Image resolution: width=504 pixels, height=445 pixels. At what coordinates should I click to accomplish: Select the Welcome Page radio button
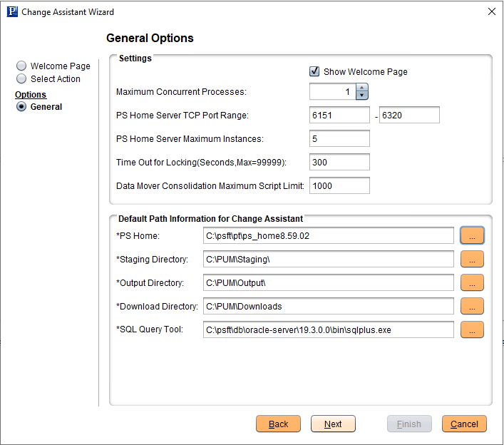(x=21, y=66)
